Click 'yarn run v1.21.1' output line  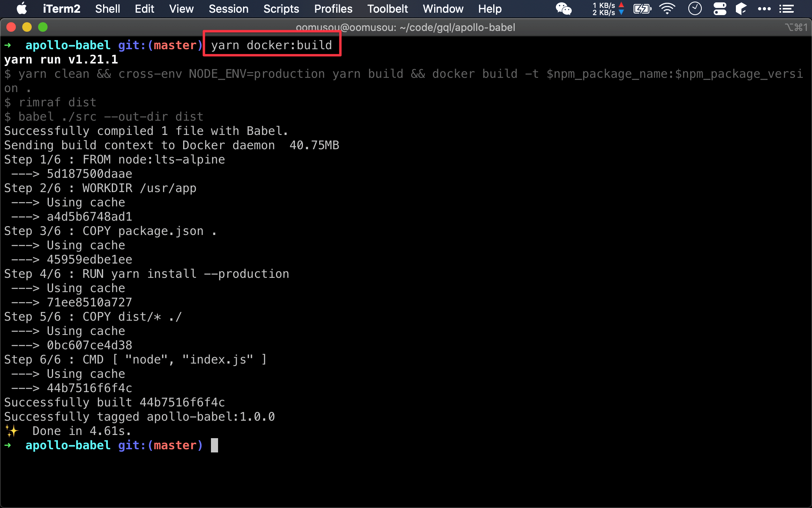click(x=61, y=60)
